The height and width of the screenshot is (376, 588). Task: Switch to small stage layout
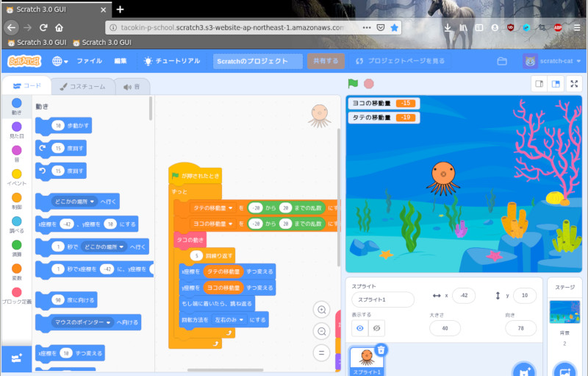tap(539, 84)
